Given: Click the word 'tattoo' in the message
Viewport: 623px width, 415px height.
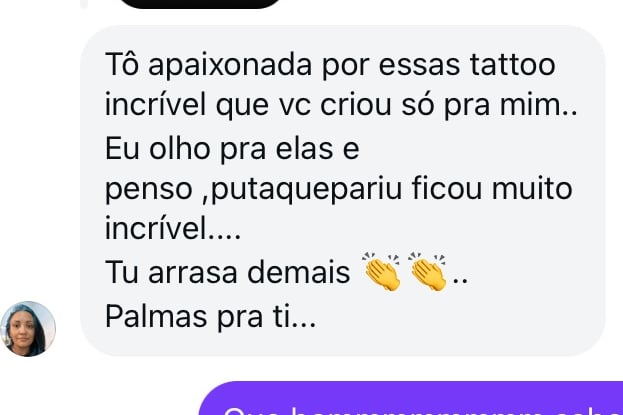Looking at the screenshot, I should pyautogui.click(x=513, y=64).
